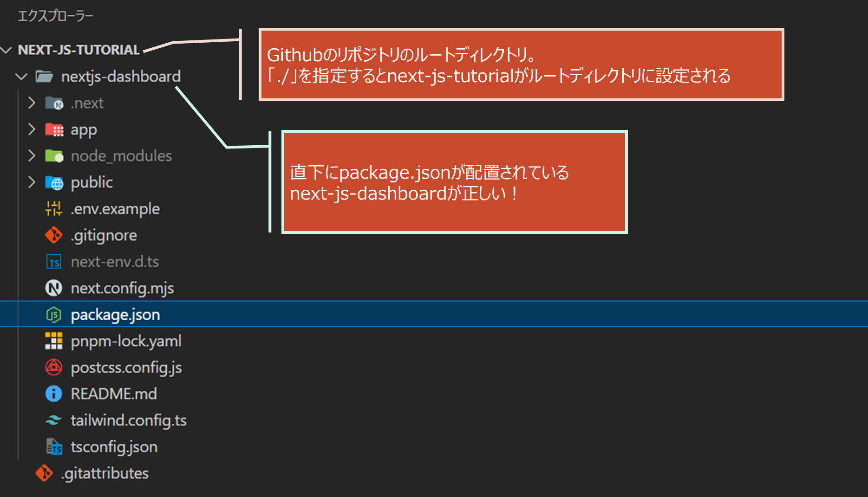Click the .next folder icon
This screenshot has width=868, height=497.
[54, 103]
